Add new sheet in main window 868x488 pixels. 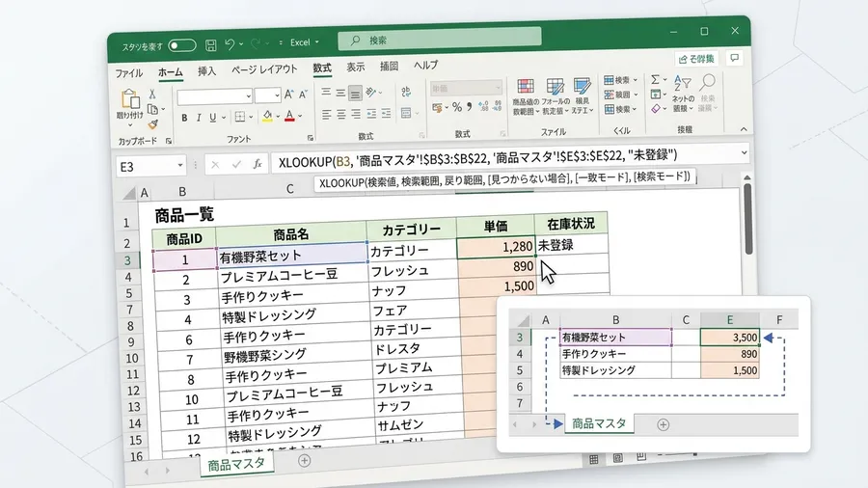304,460
